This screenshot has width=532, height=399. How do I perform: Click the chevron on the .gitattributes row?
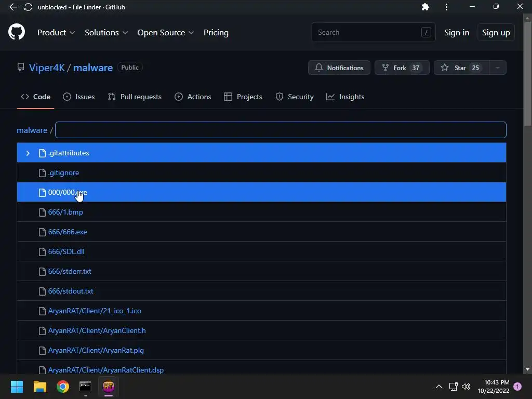[x=28, y=153]
